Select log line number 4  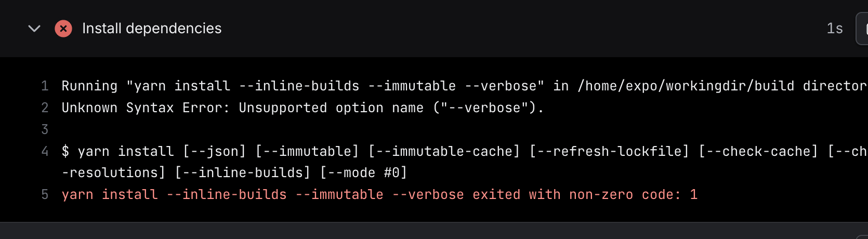tap(45, 151)
